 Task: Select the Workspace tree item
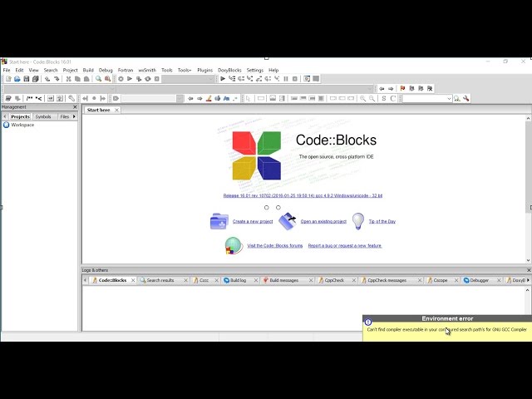coord(22,125)
